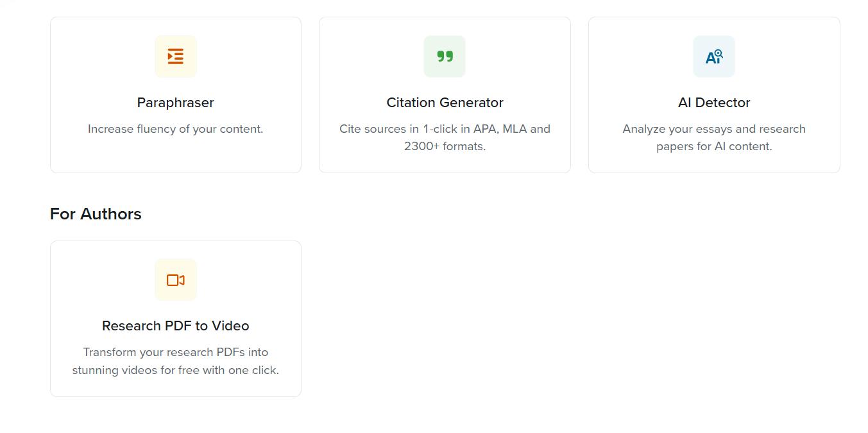Click the "For Authors" section heading
The width and height of the screenshot is (868, 433).
tap(96, 214)
